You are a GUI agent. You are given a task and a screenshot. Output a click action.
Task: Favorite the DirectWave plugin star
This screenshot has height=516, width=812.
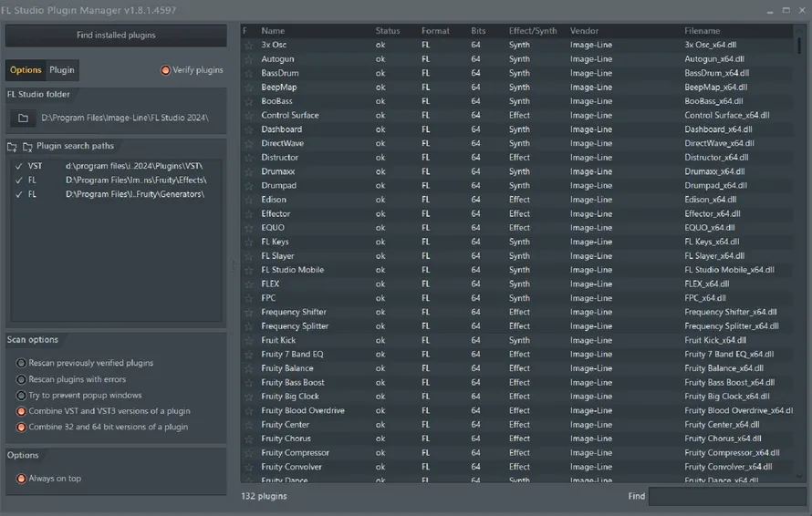(248, 143)
